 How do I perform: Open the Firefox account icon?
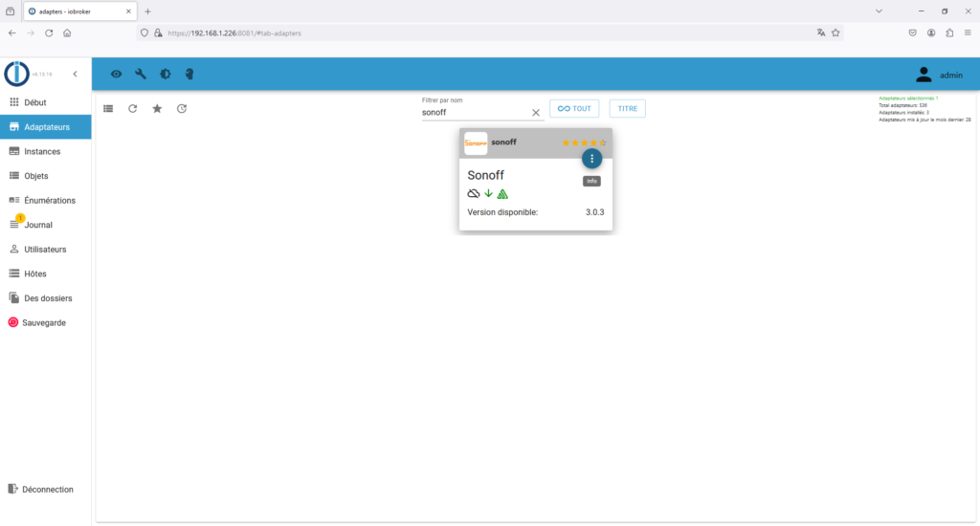[931, 33]
